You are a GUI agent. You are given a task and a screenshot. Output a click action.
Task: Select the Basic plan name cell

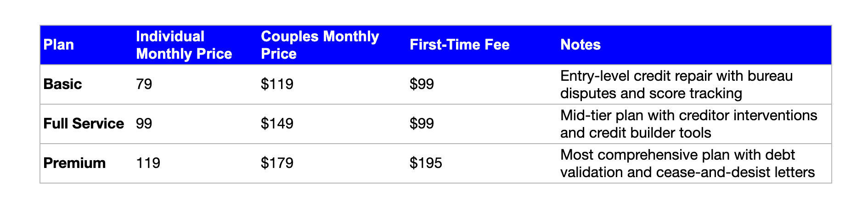[x=62, y=84]
